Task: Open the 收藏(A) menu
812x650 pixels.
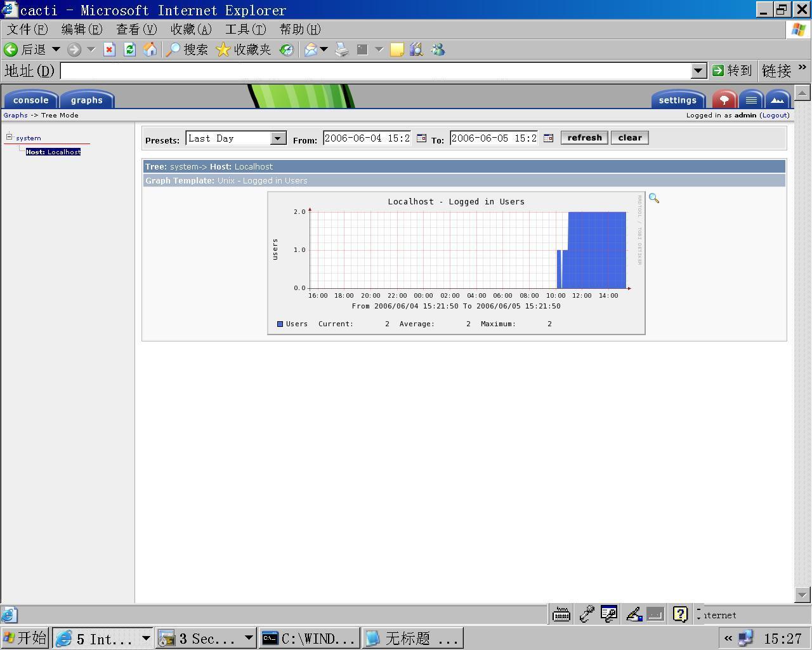Action: tap(191, 29)
